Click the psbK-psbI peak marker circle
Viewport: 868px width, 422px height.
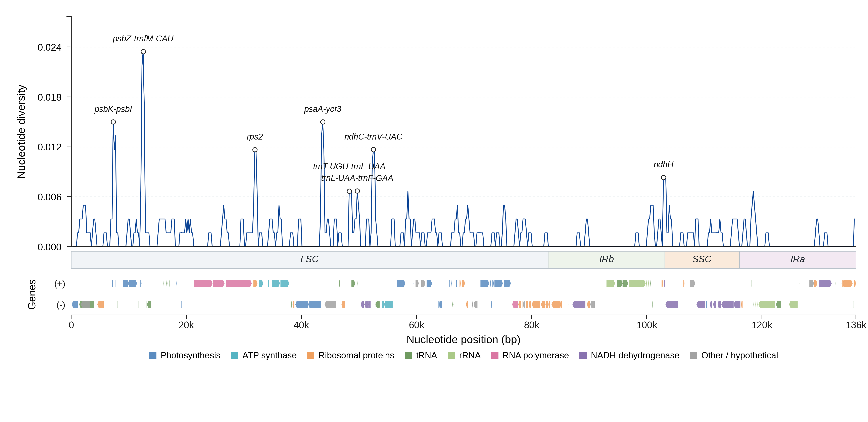113,122
